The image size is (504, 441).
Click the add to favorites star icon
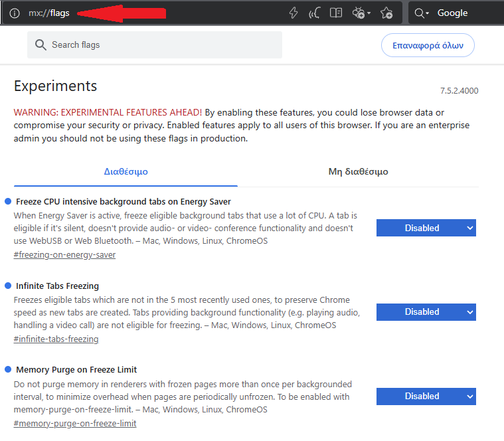[x=387, y=13]
